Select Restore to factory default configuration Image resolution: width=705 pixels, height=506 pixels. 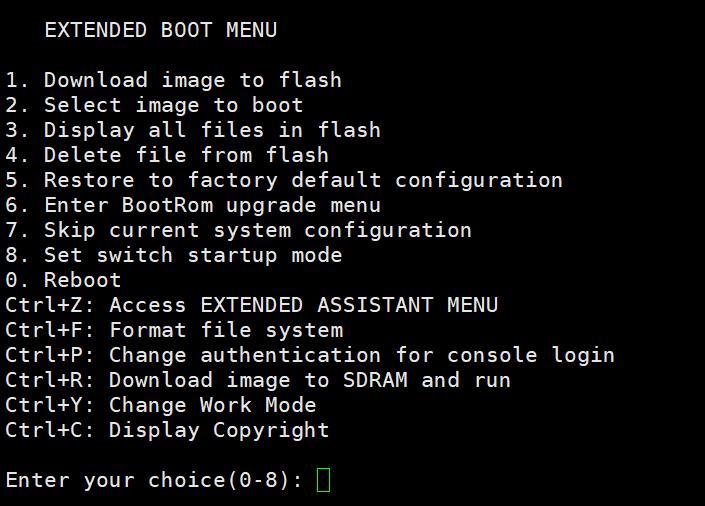(303, 180)
